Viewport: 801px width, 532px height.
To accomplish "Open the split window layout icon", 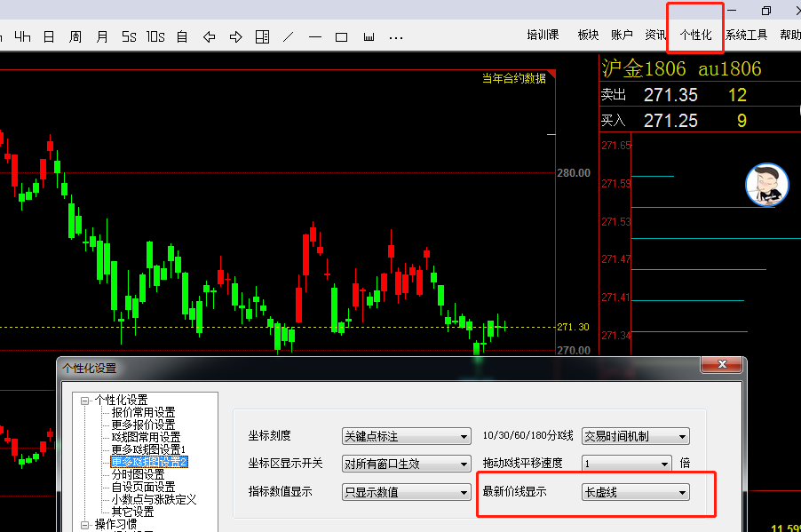I will coord(262,36).
